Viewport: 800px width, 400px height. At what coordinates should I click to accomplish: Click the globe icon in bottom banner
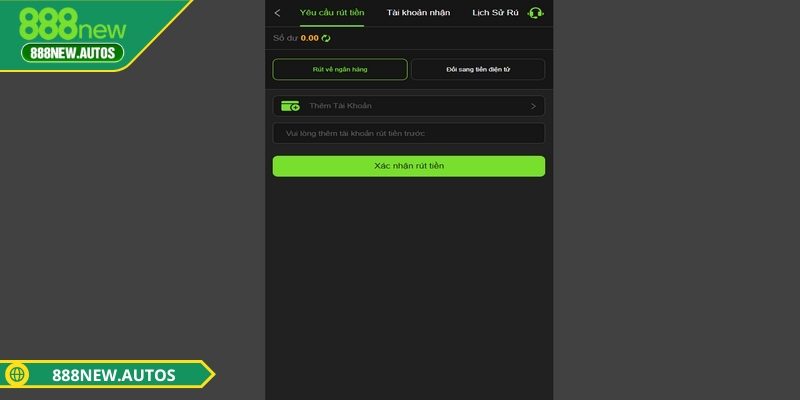pos(16,375)
